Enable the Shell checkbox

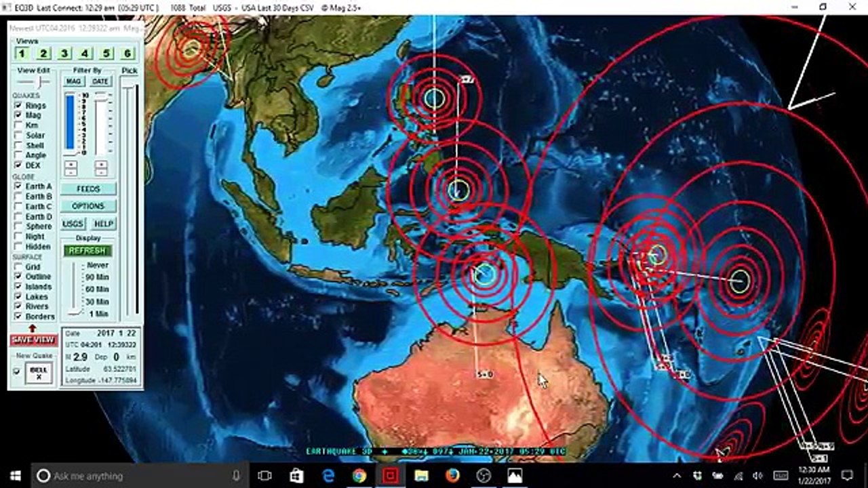tap(18, 145)
